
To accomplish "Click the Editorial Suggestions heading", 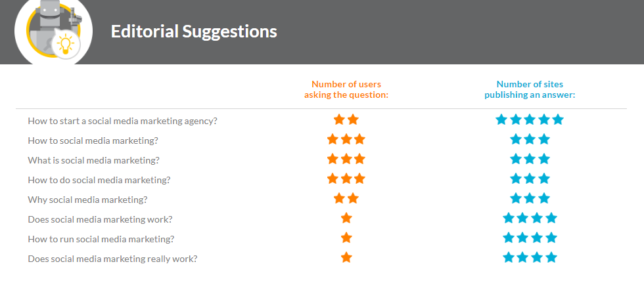I will click(x=194, y=32).
